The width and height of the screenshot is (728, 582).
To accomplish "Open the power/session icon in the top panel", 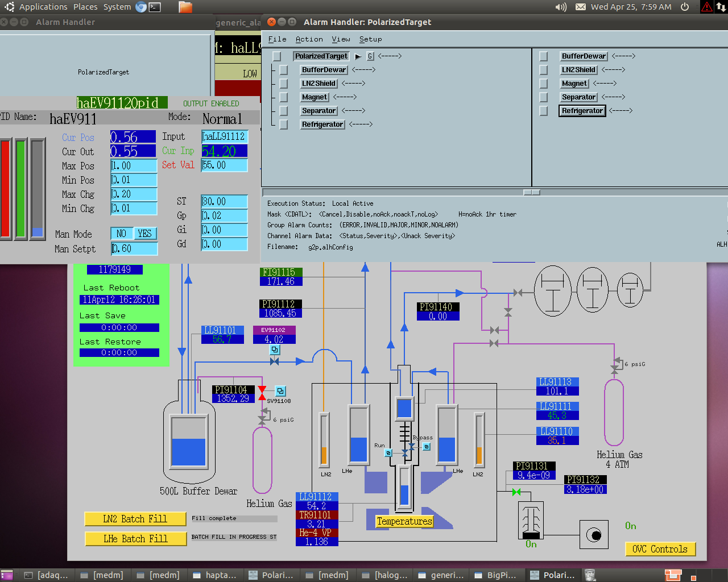I will pyautogui.click(x=685, y=7).
